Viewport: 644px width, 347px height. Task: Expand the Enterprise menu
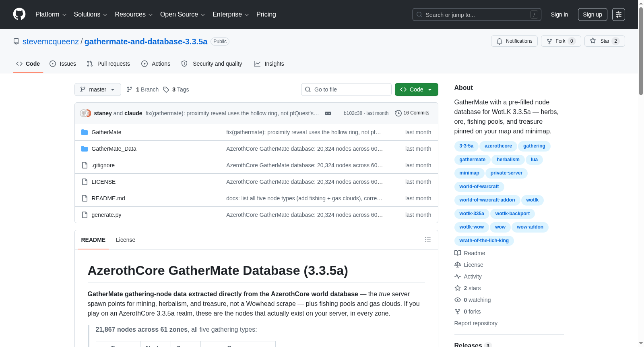coord(231,15)
